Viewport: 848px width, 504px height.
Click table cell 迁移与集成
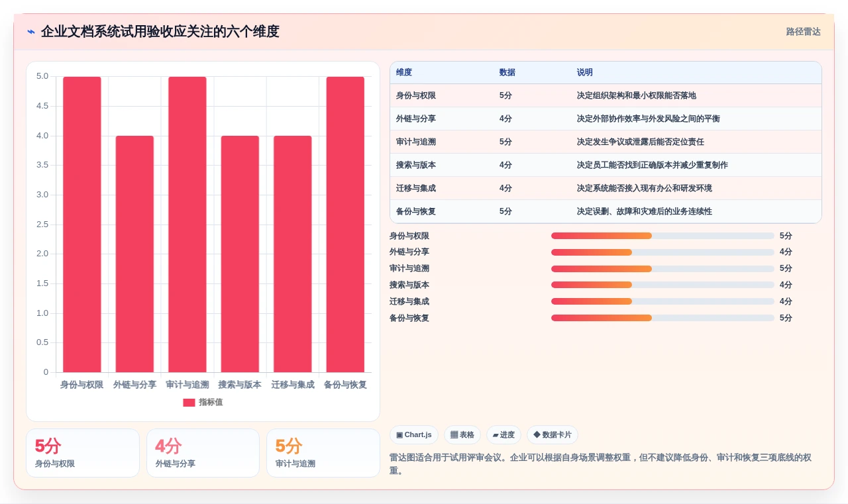point(416,188)
